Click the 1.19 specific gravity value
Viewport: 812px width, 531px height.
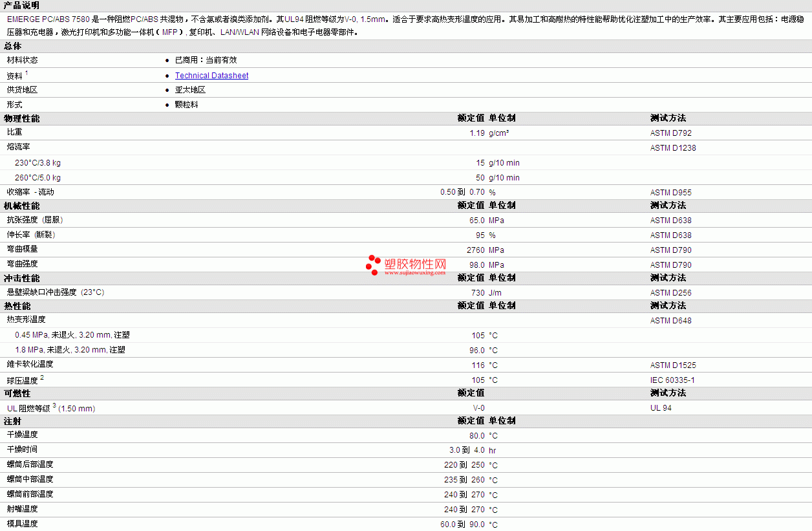pyautogui.click(x=477, y=133)
